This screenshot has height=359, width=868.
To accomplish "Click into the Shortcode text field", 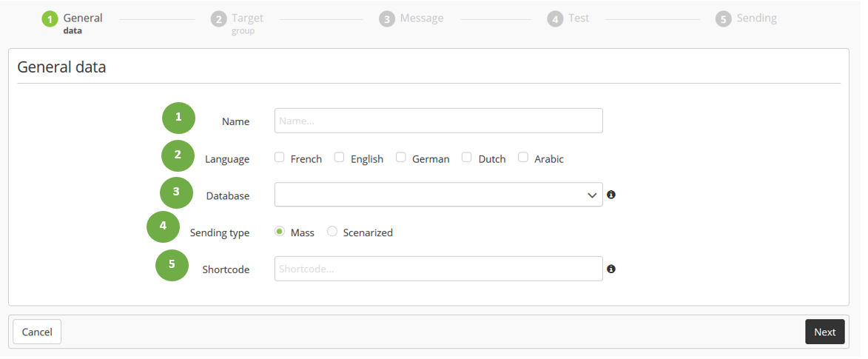I will 438,269.
